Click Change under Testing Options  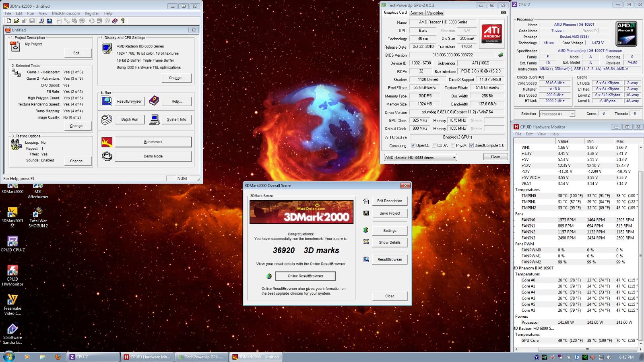click(77, 161)
